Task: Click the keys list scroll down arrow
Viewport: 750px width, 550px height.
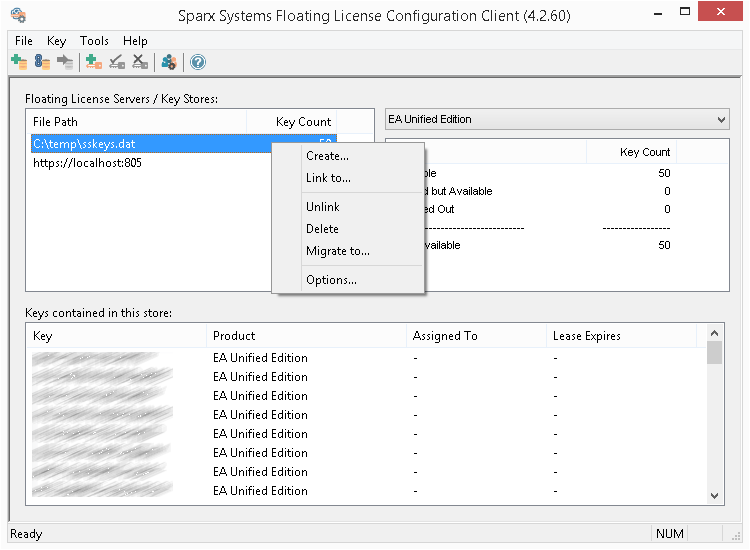Action: [714, 495]
